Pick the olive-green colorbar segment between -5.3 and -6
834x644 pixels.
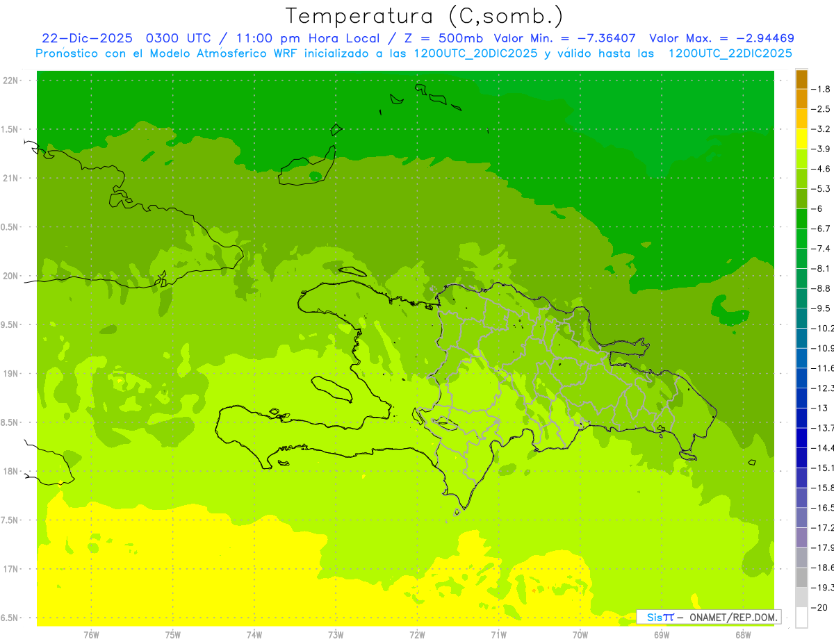pyautogui.click(x=801, y=199)
